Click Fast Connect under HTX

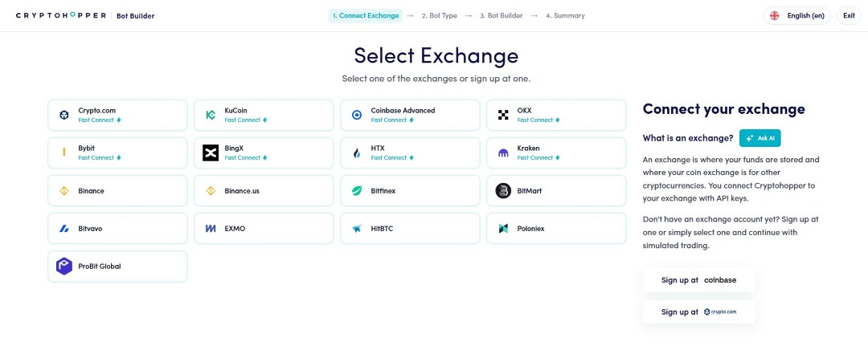[x=389, y=157]
